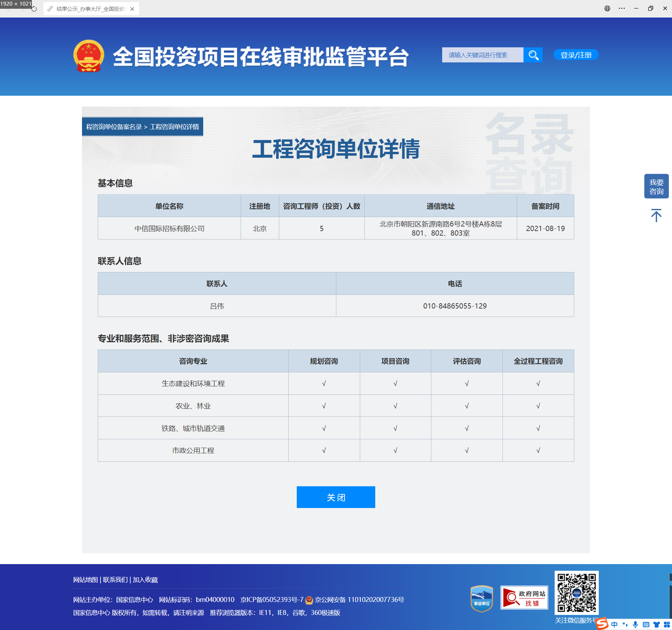Open the 登录/注册 link
The width and height of the screenshot is (672, 630).
pos(575,55)
